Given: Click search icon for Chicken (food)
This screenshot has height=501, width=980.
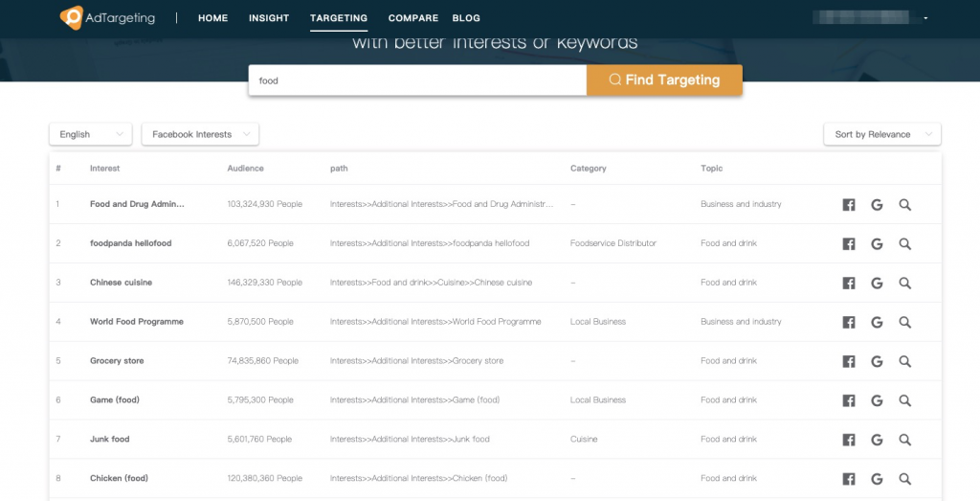Looking at the screenshot, I should pyautogui.click(x=905, y=479).
